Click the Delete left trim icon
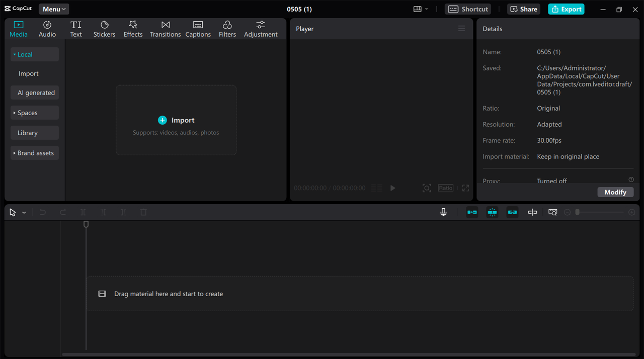 pyautogui.click(x=103, y=213)
